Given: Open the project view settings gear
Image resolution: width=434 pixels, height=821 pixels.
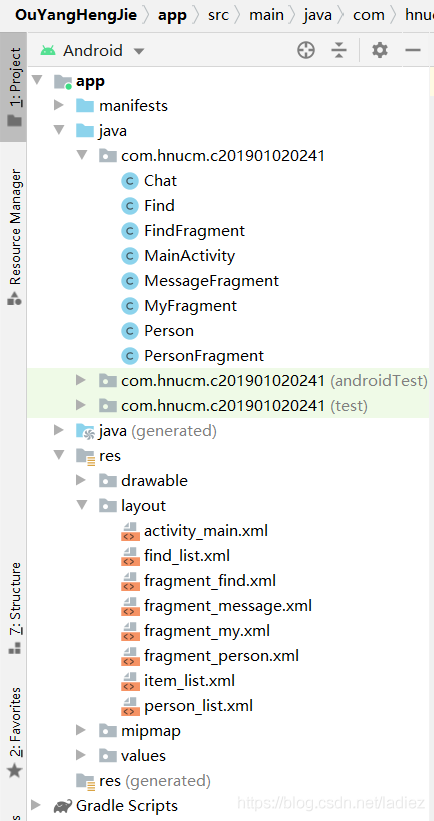Looking at the screenshot, I should (380, 50).
